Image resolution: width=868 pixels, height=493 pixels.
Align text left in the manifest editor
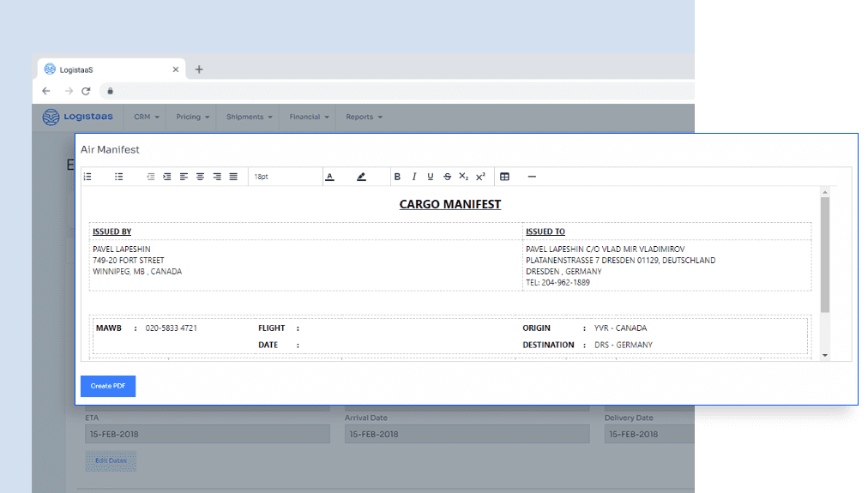[x=184, y=177]
